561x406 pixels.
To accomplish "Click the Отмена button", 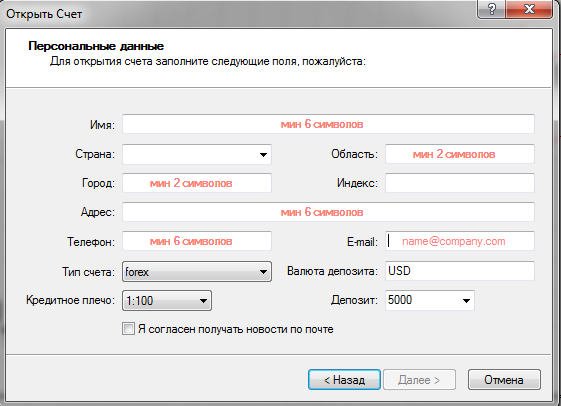I will [504, 380].
